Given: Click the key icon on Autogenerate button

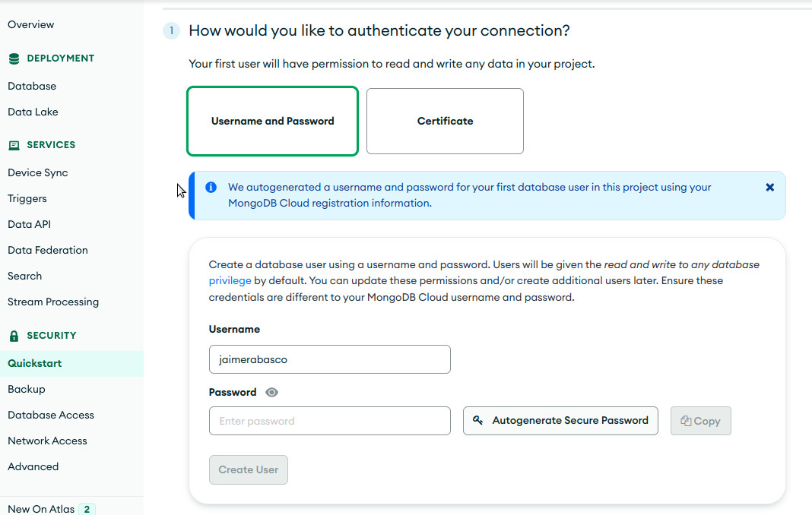Looking at the screenshot, I should tap(478, 420).
